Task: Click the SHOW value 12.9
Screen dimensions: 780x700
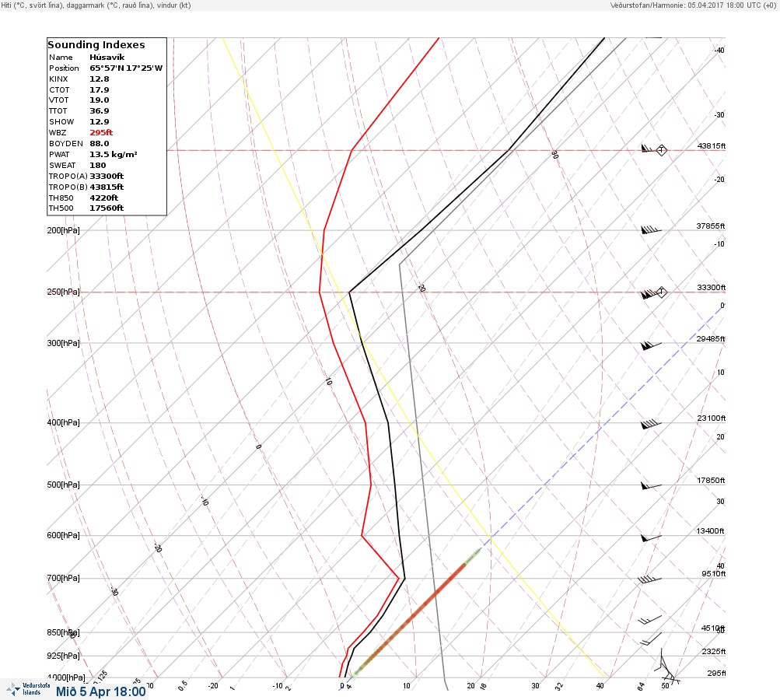Action: [x=100, y=122]
